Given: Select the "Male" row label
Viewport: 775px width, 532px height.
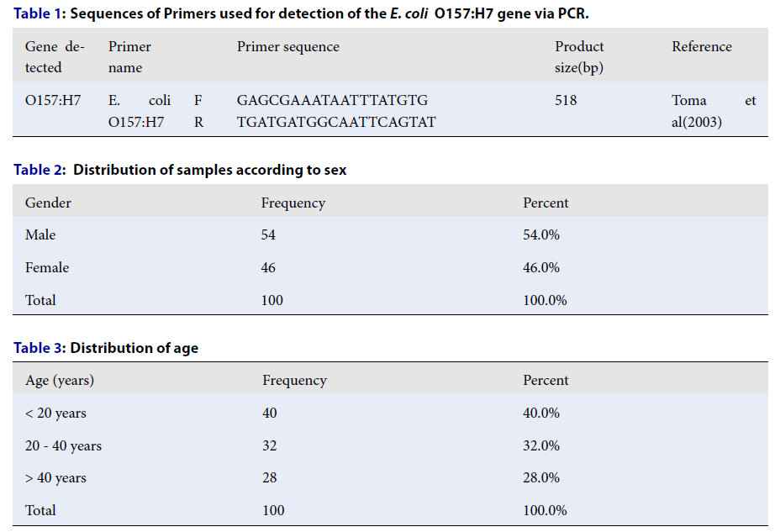Looking at the screenshot, I should coord(40,235).
